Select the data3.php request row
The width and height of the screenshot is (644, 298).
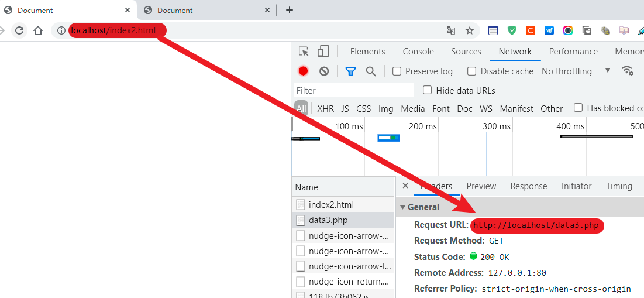[343, 220]
